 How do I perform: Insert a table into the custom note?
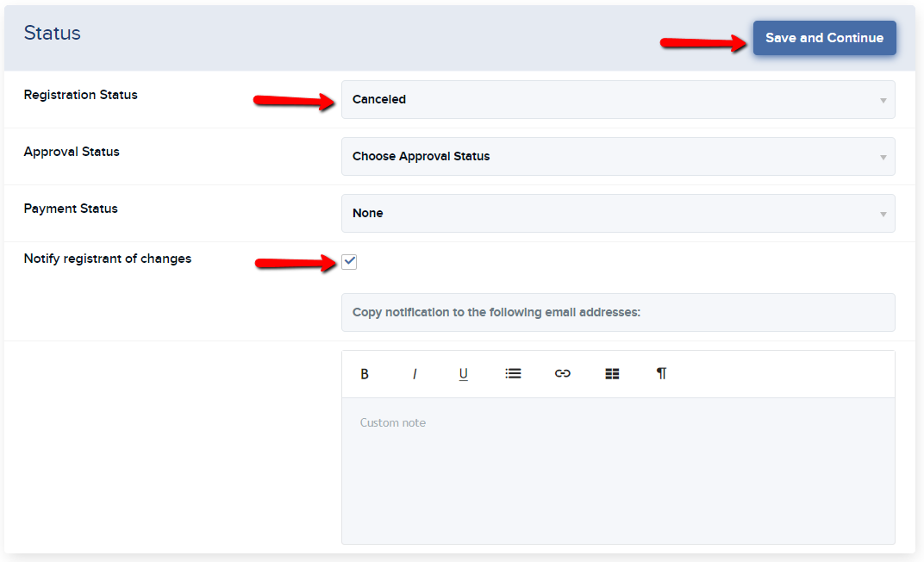click(612, 373)
